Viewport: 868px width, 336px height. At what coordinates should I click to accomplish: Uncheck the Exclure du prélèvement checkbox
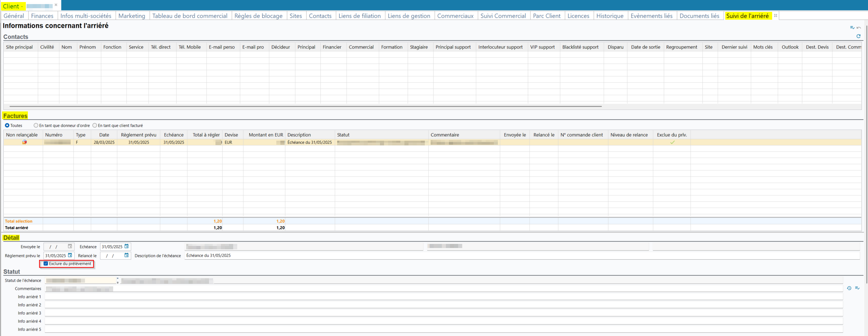coord(46,264)
